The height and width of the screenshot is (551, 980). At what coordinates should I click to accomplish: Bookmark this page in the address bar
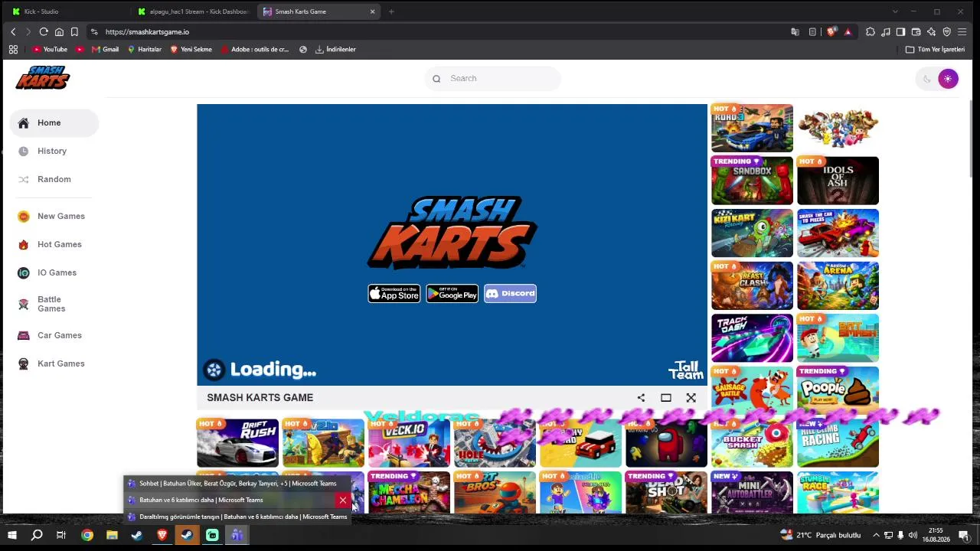click(74, 32)
